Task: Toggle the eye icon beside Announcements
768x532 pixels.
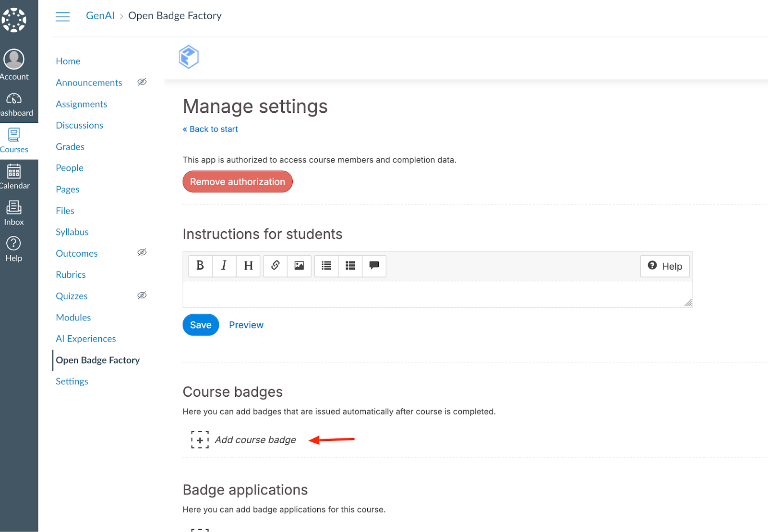Action: (x=142, y=82)
